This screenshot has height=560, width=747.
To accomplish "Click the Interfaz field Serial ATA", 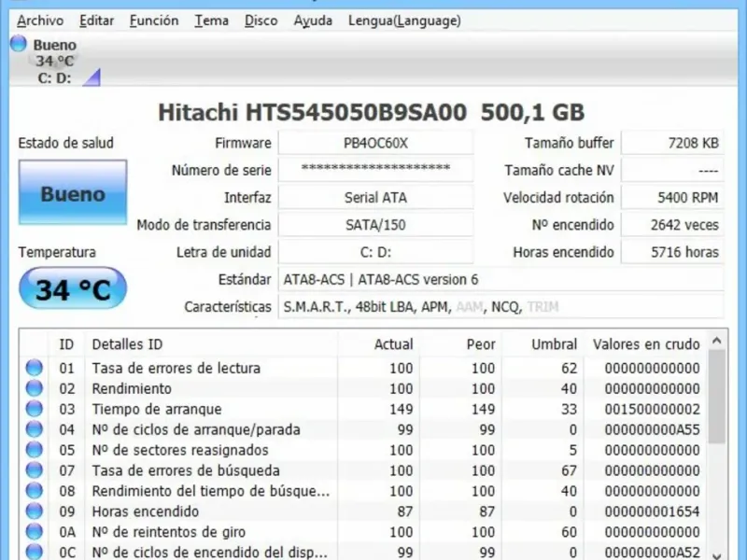I will point(376,198).
